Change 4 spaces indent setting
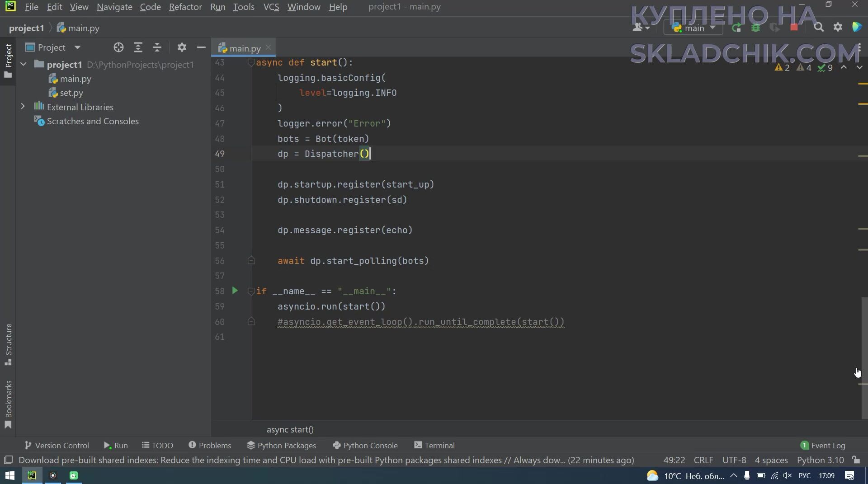868x484 pixels. (x=771, y=460)
